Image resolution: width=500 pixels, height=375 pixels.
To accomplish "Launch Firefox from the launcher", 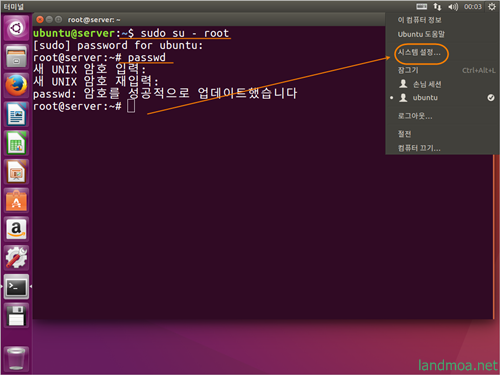I will [16, 85].
